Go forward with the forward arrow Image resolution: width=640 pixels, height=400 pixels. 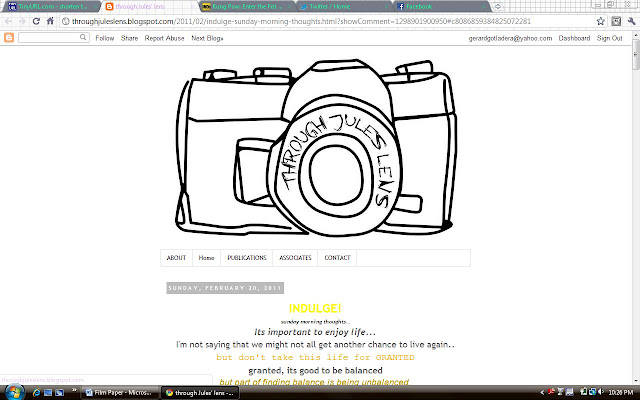click(x=22, y=21)
